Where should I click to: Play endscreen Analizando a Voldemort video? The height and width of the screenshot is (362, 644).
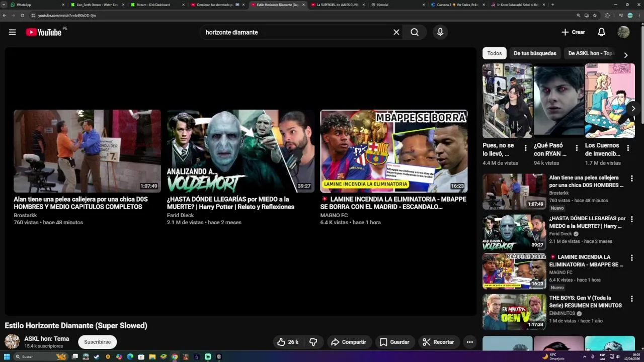(x=240, y=151)
